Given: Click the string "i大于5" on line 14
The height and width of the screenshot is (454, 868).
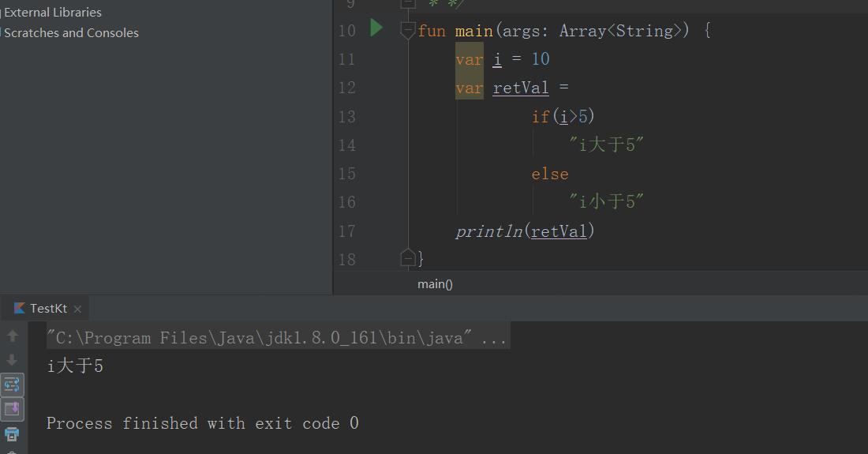Looking at the screenshot, I should tap(606, 144).
